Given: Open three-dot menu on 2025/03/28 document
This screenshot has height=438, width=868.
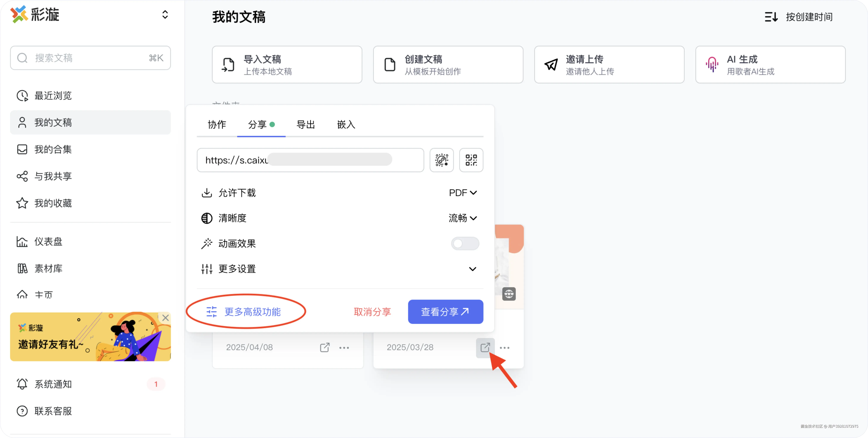Looking at the screenshot, I should pyautogui.click(x=504, y=347).
